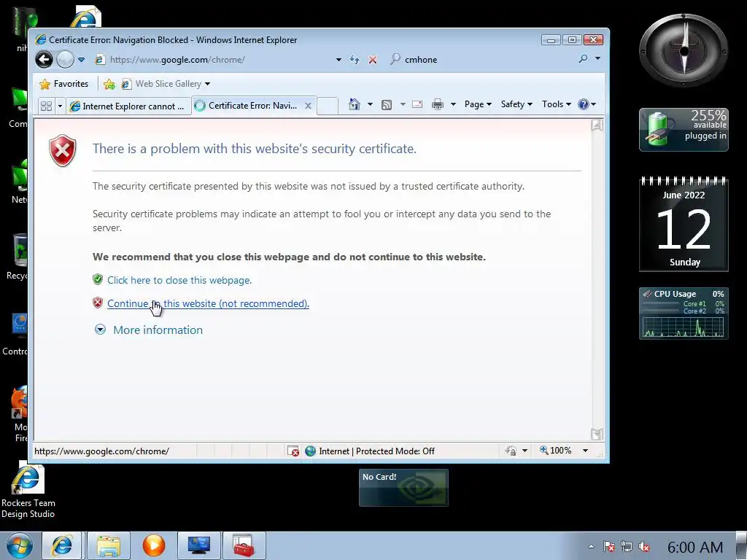This screenshot has width=747, height=560.
Task: Click the Home icon in command bar
Action: [x=354, y=104]
